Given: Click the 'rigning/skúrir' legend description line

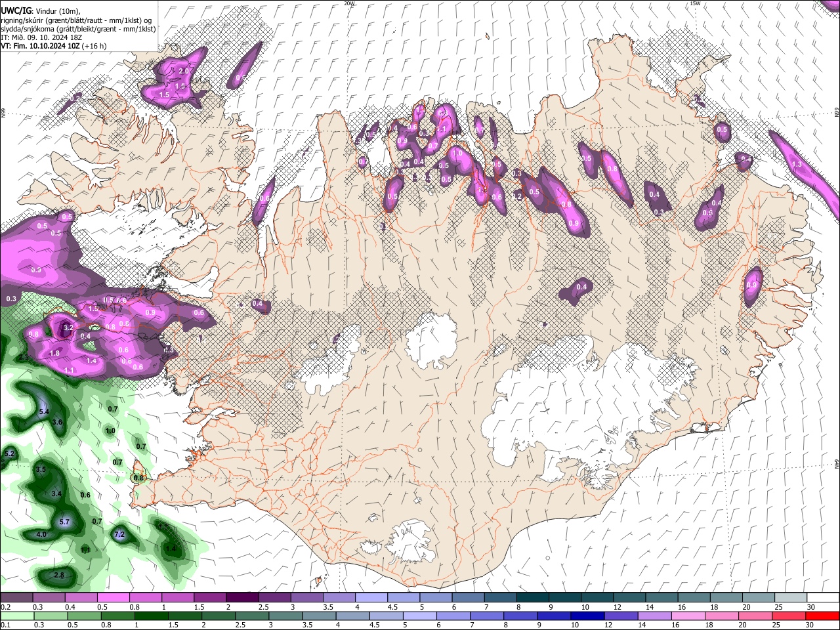Looking at the screenshot, I should (76, 20).
